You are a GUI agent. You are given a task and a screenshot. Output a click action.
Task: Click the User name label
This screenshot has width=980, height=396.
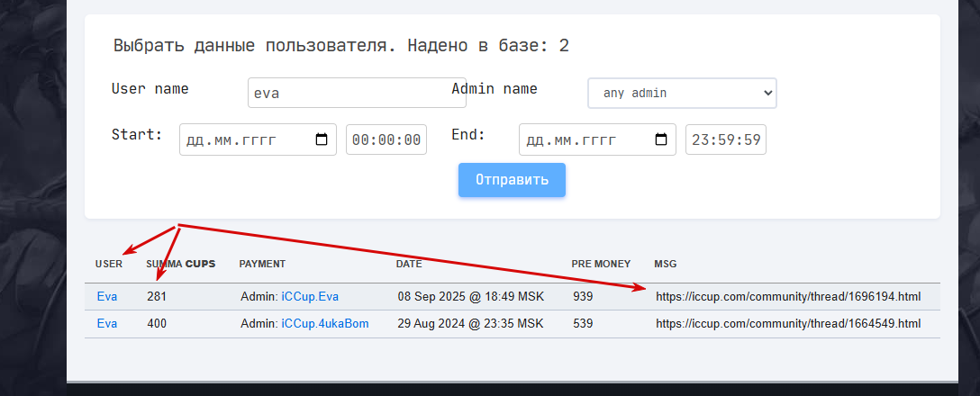pos(150,89)
